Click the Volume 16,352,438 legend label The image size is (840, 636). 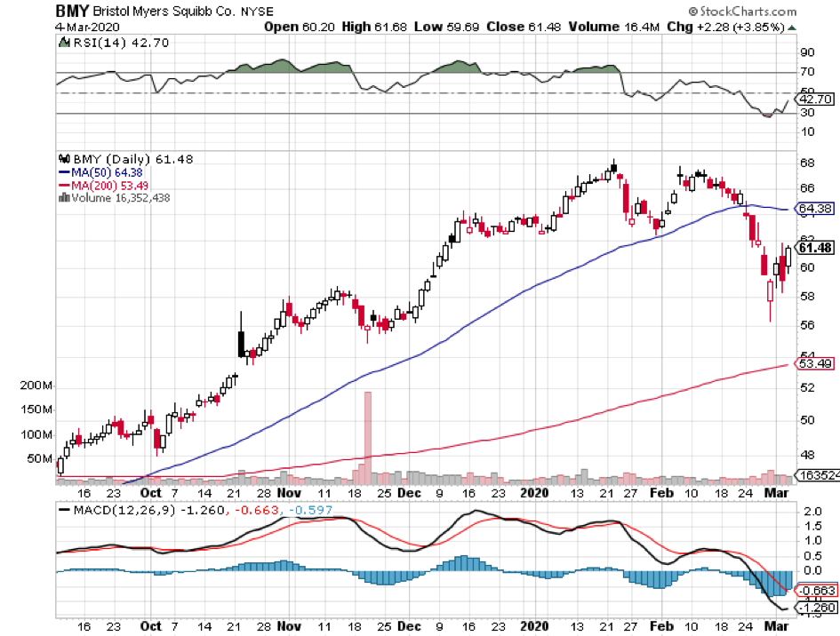(121, 198)
